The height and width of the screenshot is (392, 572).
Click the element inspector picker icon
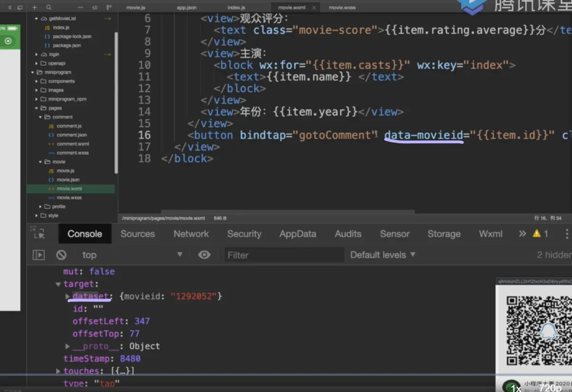point(38,233)
